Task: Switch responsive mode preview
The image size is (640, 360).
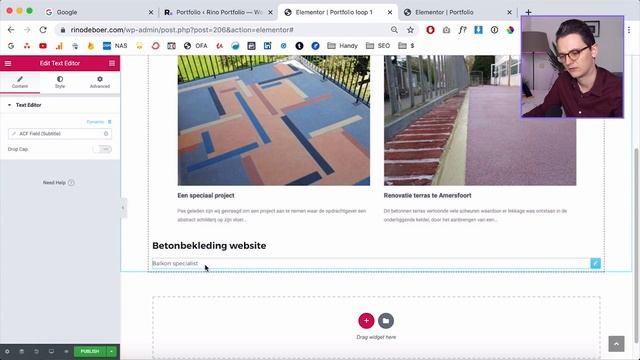Action: [51, 351]
